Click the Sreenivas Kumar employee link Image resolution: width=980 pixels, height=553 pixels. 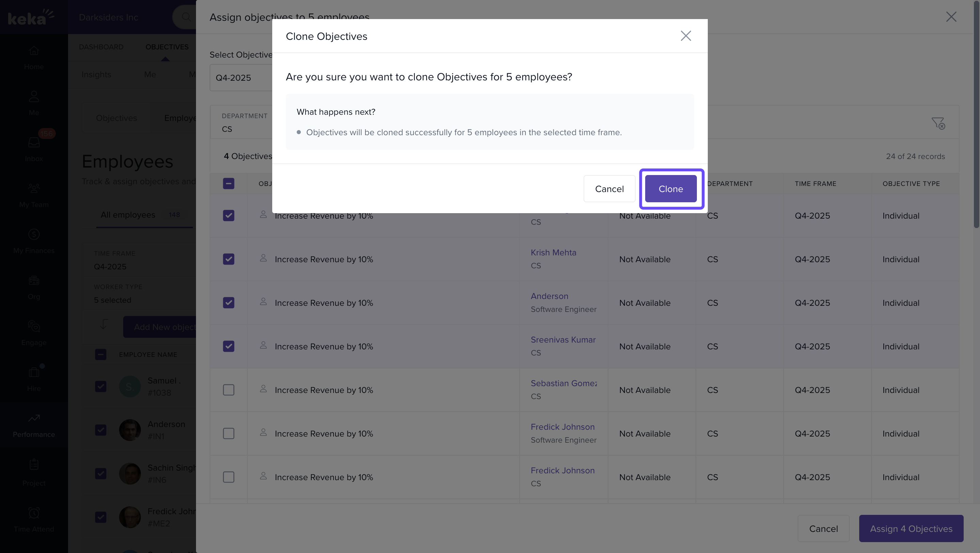(563, 339)
